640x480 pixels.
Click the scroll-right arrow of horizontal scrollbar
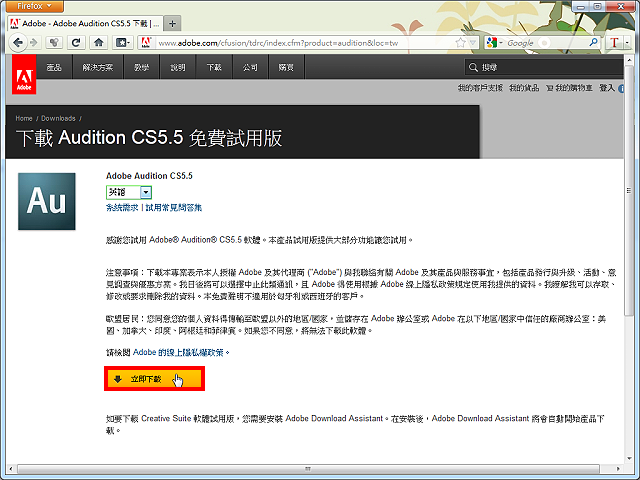(x=618, y=469)
